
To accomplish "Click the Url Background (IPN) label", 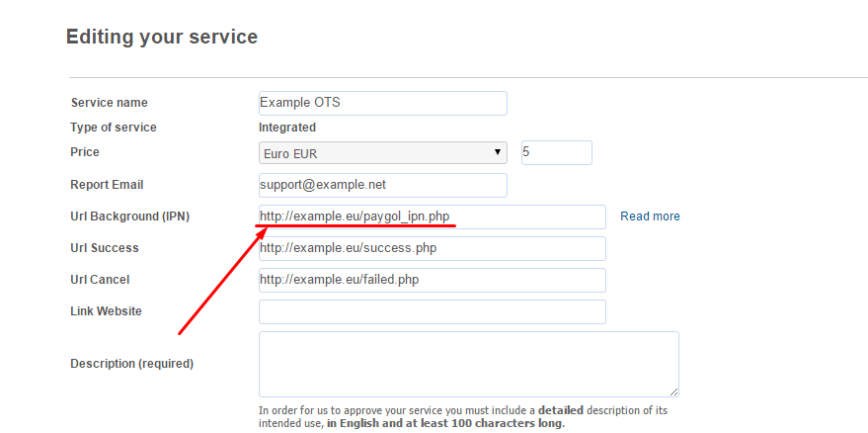I will [130, 216].
